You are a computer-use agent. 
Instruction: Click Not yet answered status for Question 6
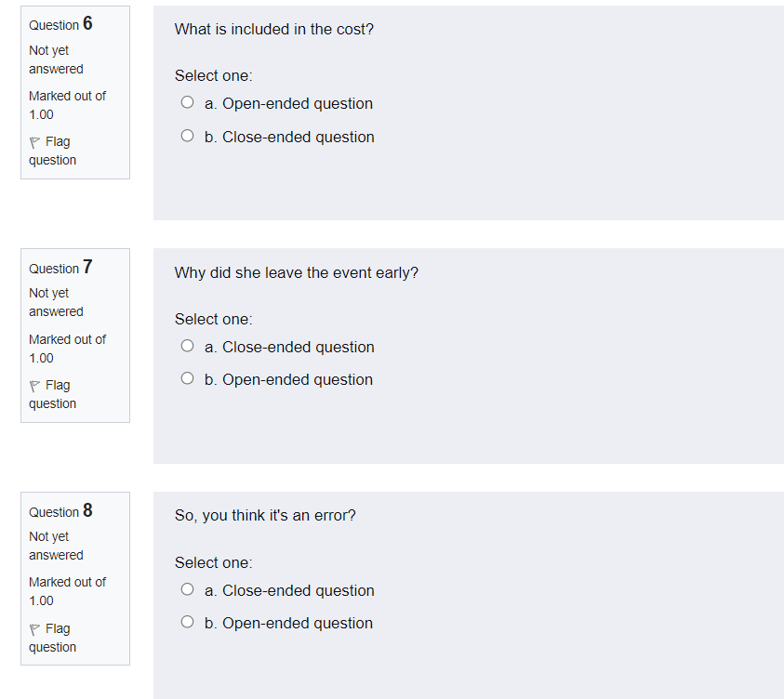56,59
